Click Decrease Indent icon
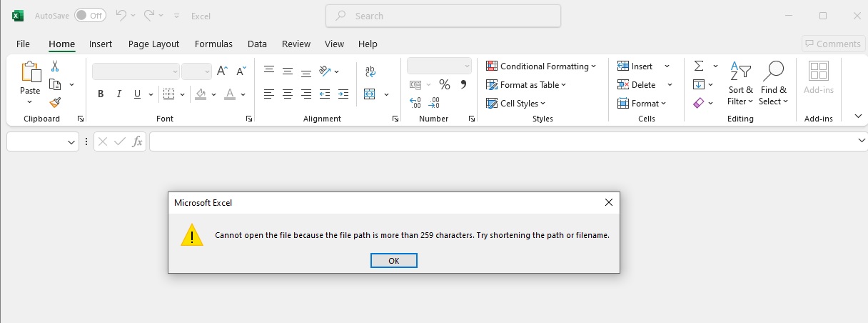The image size is (868, 323). pos(325,94)
